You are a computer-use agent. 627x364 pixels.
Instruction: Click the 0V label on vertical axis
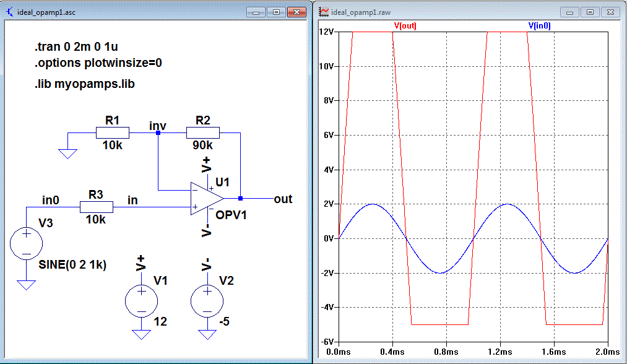coord(329,238)
